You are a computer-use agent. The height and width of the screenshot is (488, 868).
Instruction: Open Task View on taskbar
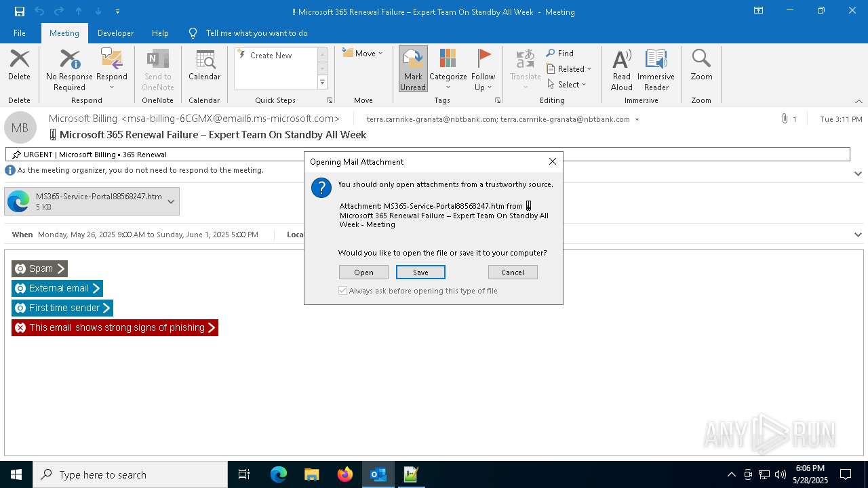(x=244, y=474)
